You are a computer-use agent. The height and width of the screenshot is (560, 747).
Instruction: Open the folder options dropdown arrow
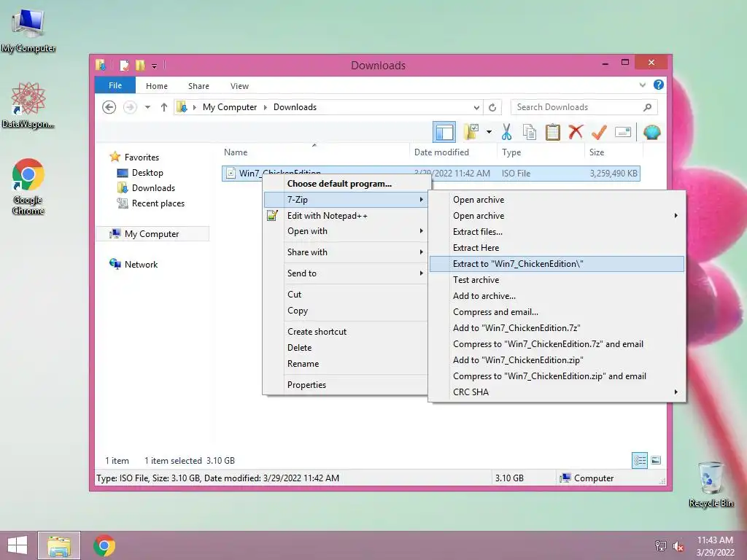point(489,132)
